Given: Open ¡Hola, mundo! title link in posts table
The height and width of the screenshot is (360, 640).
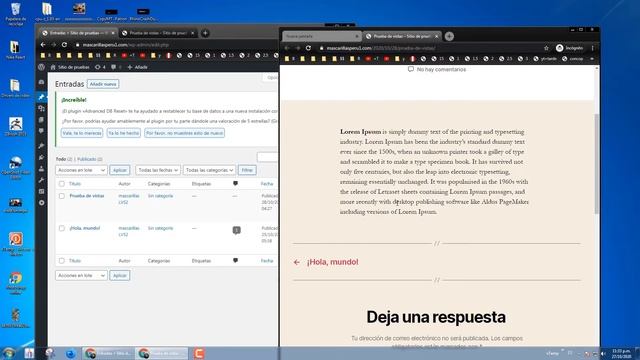Looking at the screenshot, I should (x=84, y=228).
